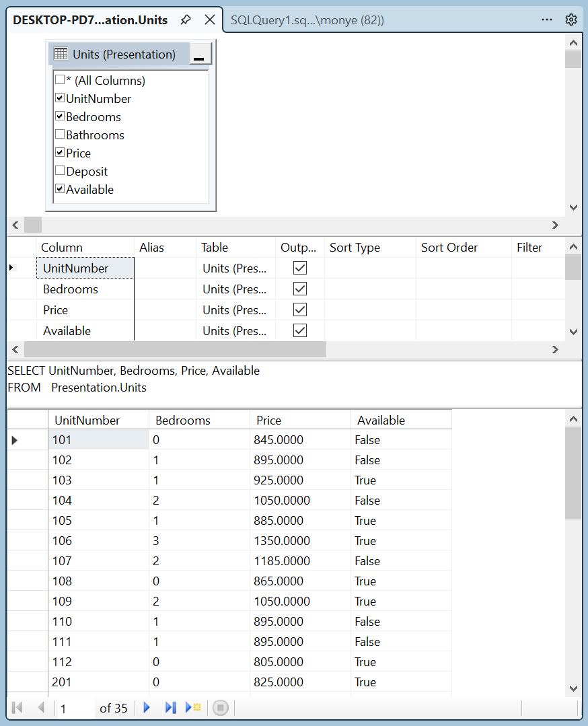
Task: Select unit number cell 201
Action: (99, 682)
